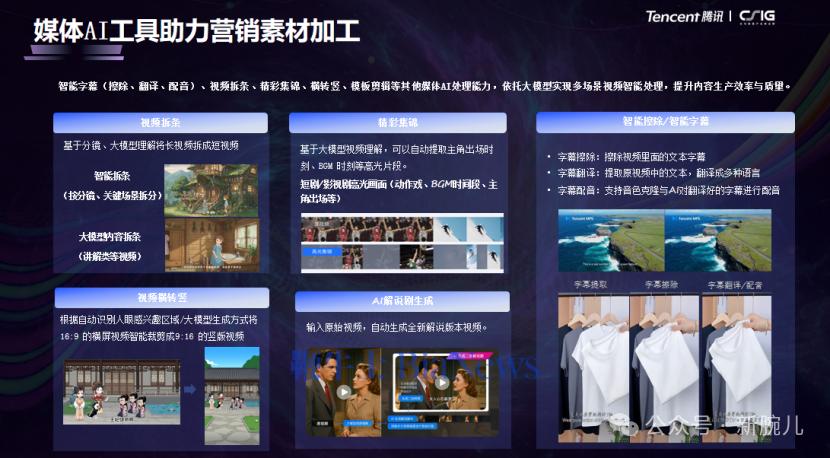Open the middle t-shirt image under 字幕擦除
The width and height of the screenshot is (830, 458).
tap(664, 369)
